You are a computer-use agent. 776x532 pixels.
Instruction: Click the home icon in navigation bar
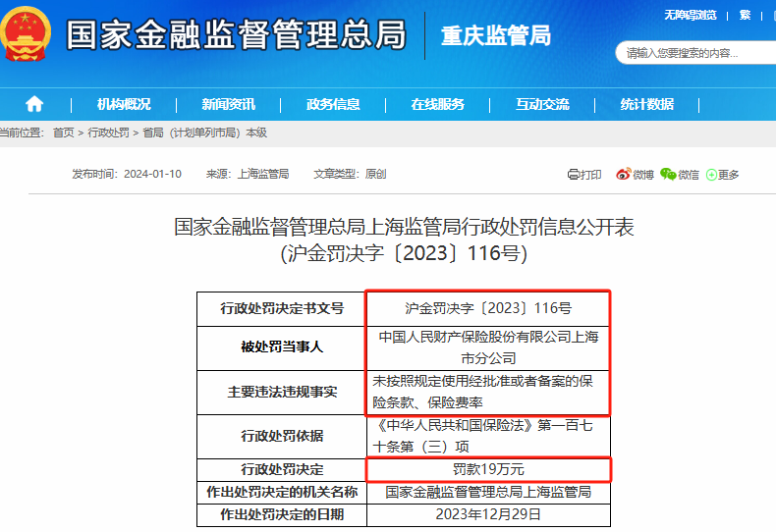tap(34, 104)
